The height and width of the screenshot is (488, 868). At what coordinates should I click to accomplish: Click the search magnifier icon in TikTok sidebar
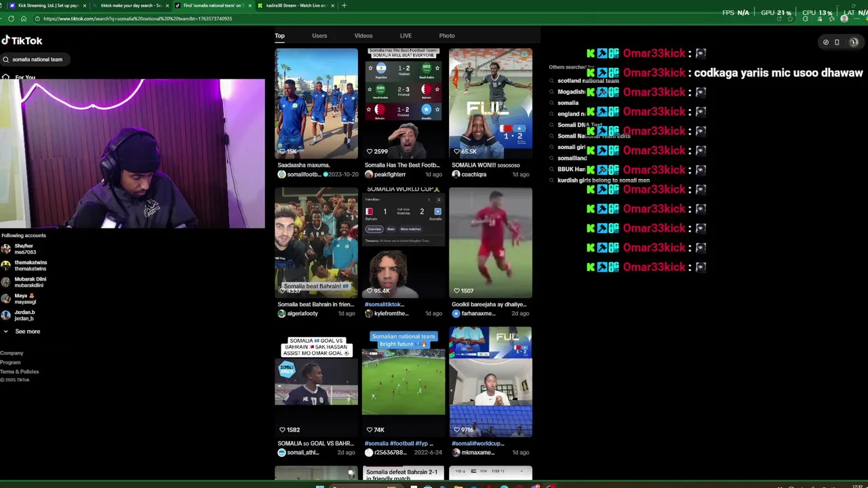click(6, 60)
